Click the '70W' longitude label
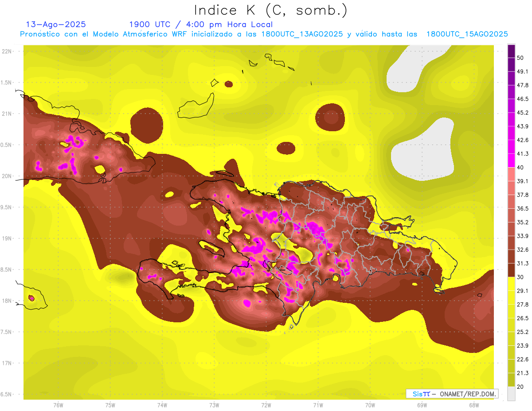 tap(370, 405)
